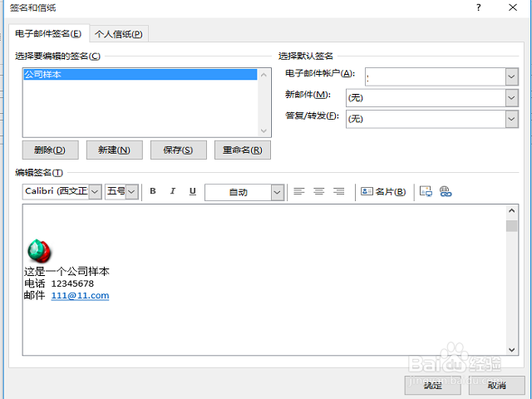Toggle Bold formatting in signature editor
The image size is (532, 399).
pyautogui.click(x=153, y=191)
